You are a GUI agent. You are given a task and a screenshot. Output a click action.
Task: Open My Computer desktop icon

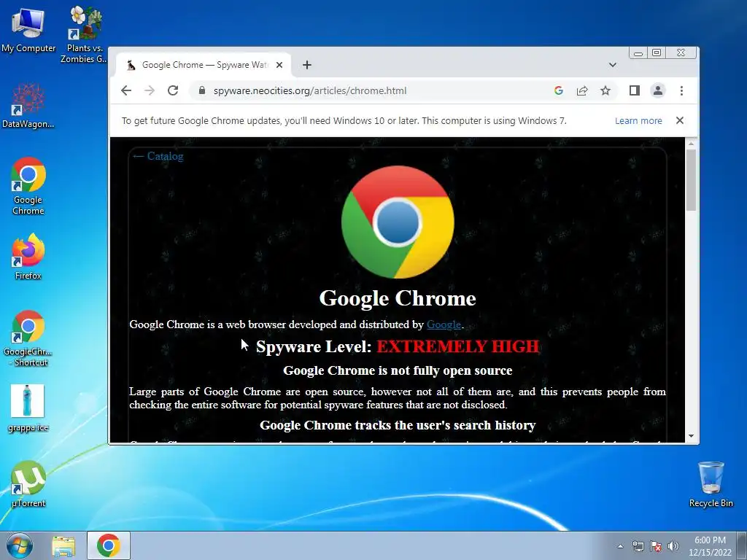[28, 29]
